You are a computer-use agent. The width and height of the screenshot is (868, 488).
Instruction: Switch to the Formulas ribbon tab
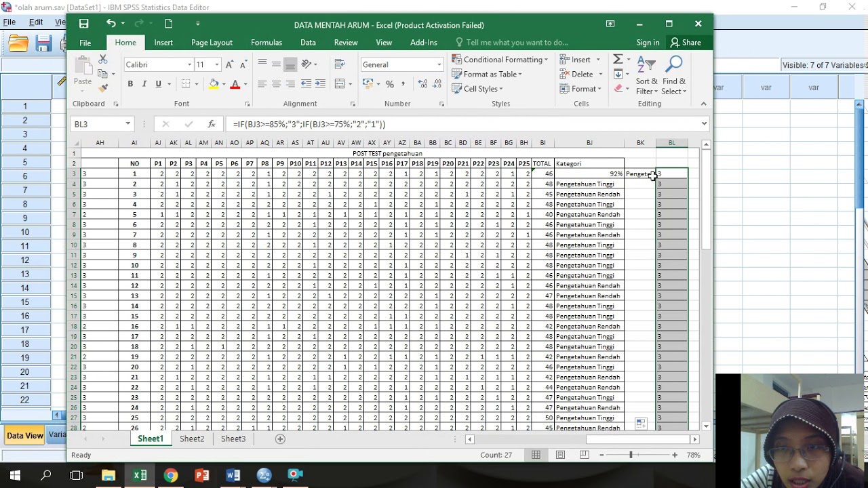[267, 42]
